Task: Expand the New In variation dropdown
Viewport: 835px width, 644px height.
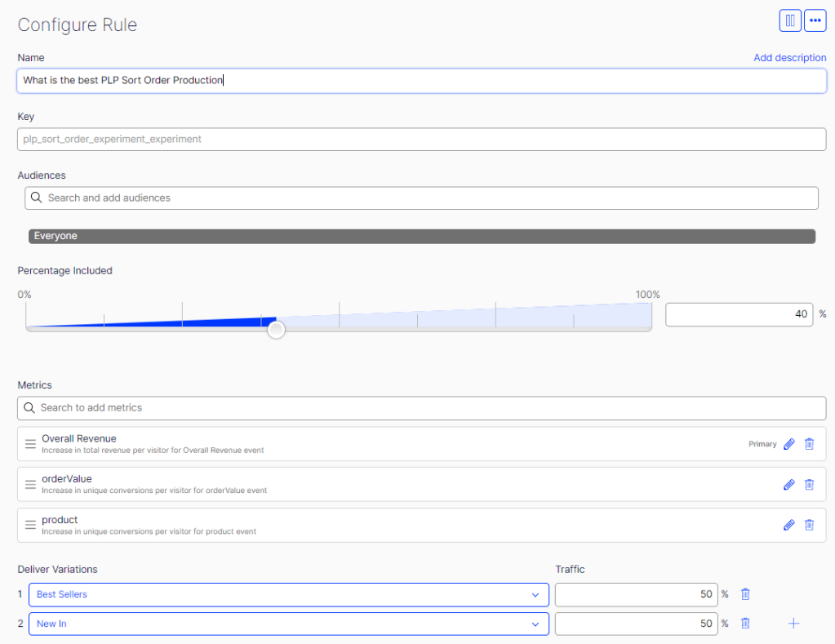Action: click(288, 624)
